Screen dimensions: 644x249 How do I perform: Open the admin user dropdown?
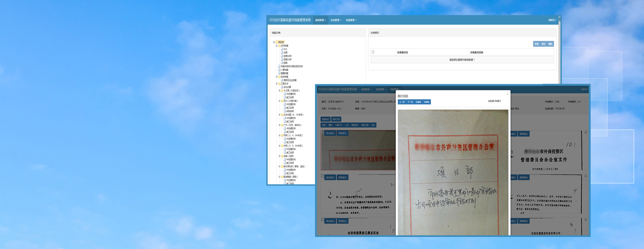[584, 89]
